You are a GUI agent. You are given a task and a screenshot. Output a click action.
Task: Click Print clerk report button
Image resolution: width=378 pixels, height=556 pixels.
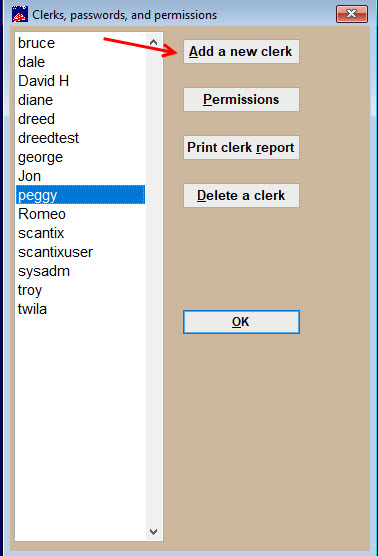click(241, 148)
